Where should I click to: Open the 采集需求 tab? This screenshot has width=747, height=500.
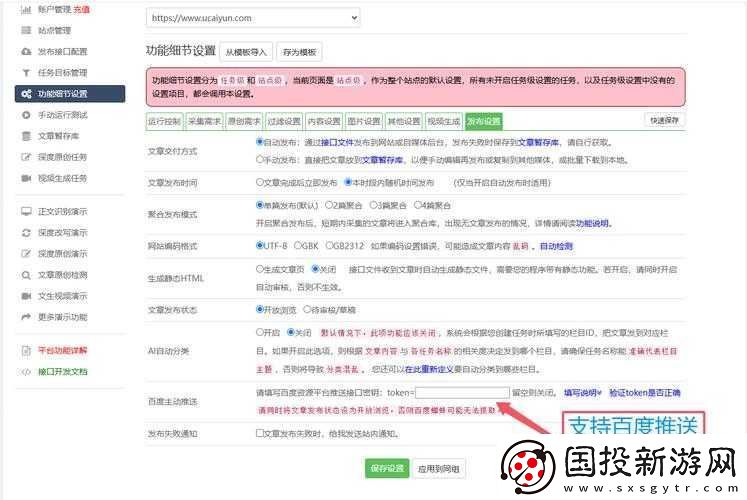(x=204, y=121)
